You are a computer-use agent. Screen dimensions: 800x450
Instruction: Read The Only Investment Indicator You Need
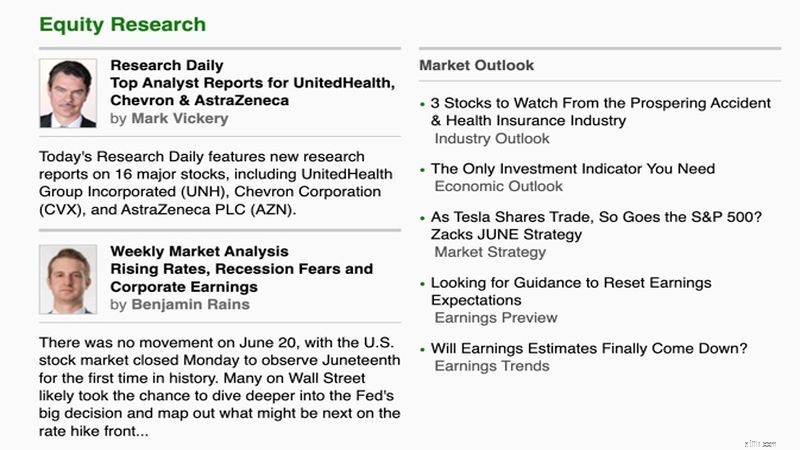pos(572,168)
